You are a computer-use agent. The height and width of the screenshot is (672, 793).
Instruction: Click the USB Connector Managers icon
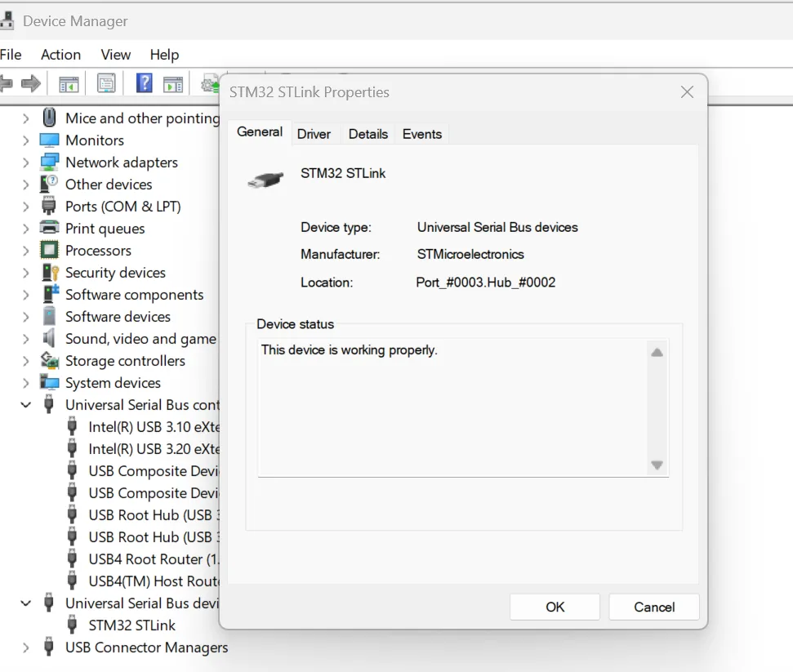[48, 648]
